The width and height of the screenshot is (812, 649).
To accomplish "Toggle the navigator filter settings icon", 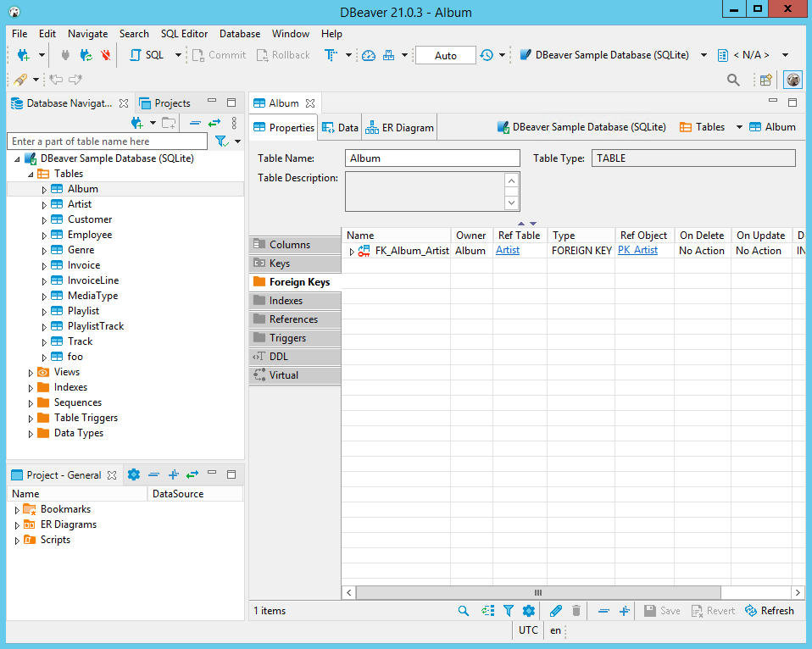I will pos(221,141).
